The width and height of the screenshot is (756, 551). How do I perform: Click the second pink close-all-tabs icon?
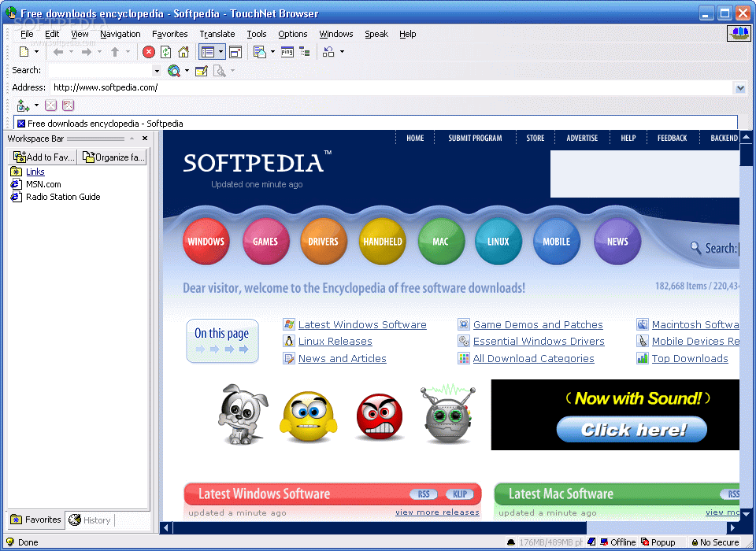[x=68, y=105]
